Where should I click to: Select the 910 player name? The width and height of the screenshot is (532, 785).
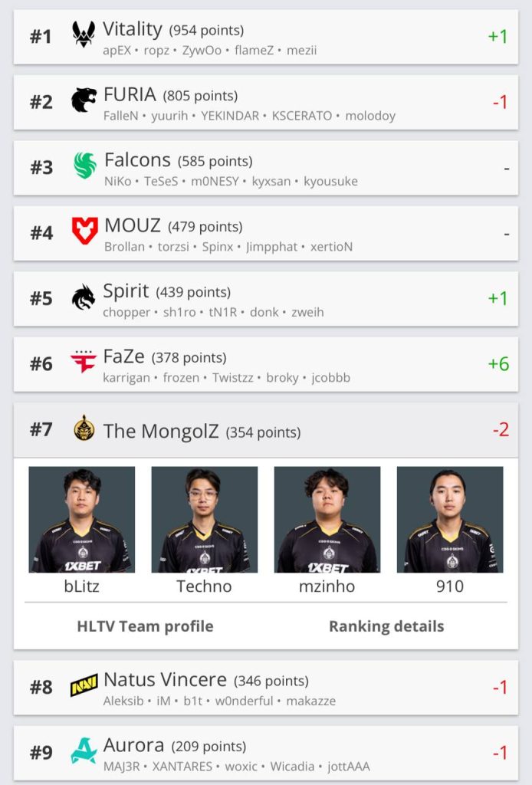click(450, 586)
